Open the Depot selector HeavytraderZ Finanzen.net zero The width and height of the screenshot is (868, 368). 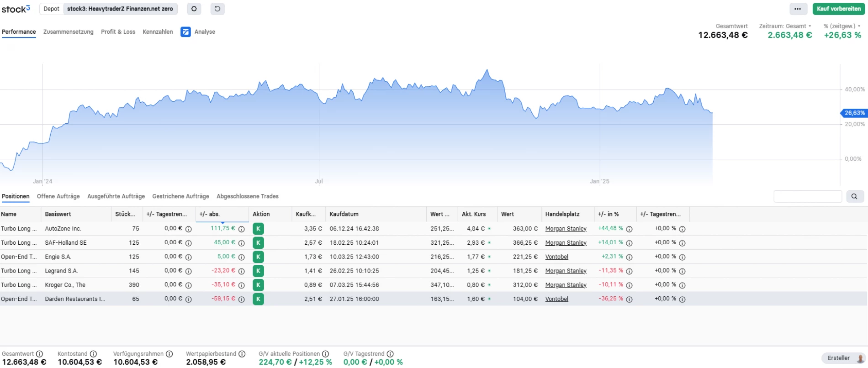pos(120,9)
